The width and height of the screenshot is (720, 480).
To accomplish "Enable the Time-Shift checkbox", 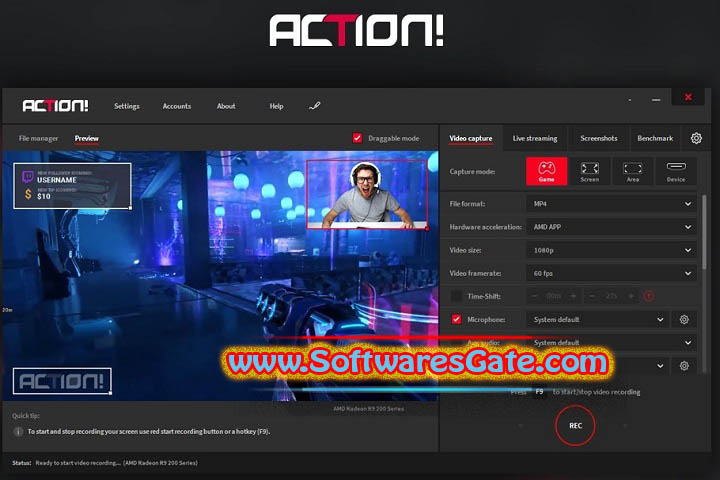I will coord(456,297).
